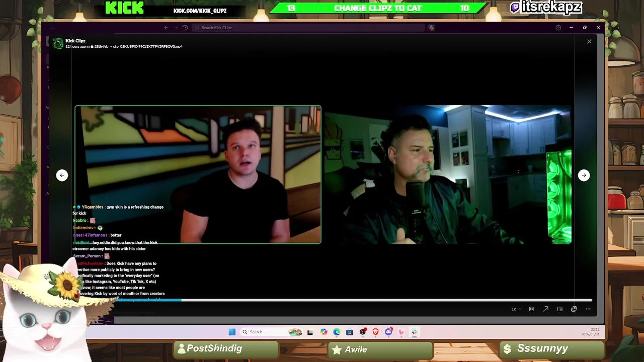Open OBS Studio from the taskbar
644x362 pixels.
[x=363, y=332]
